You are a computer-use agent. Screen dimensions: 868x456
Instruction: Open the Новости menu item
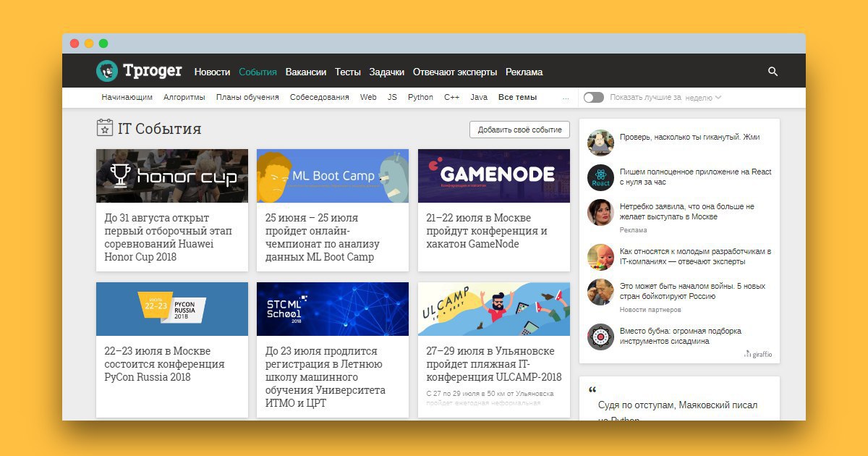(x=212, y=72)
